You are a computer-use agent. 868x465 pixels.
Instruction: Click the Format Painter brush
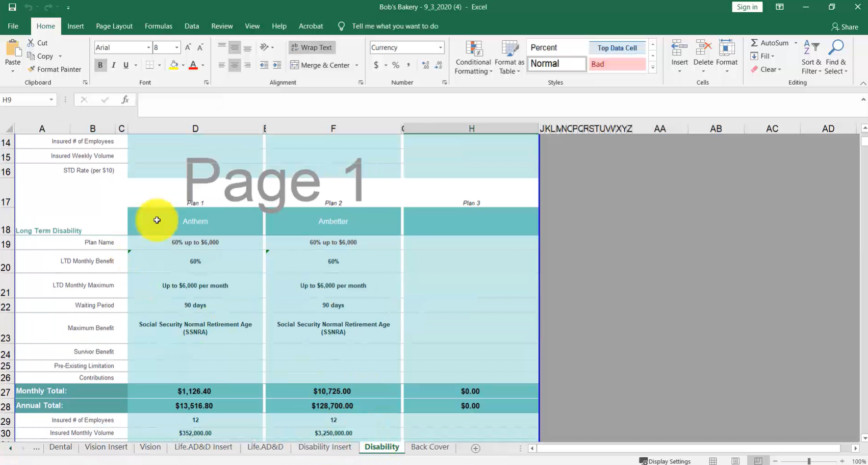pyautogui.click(x=31, y=69)
